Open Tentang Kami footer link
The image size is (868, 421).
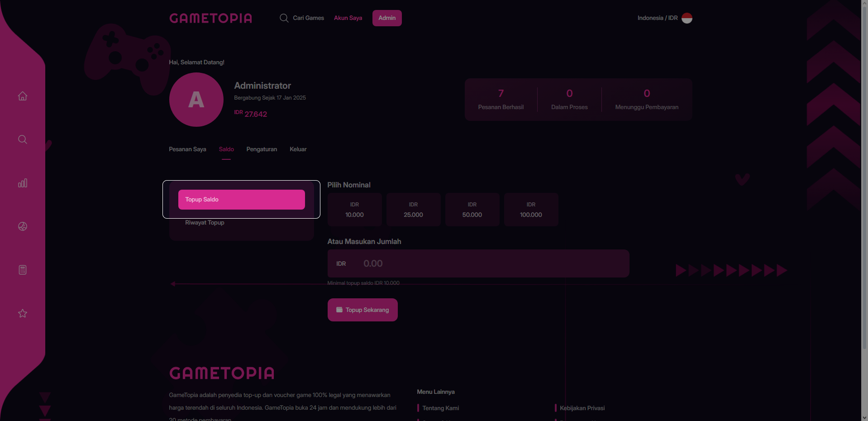coord(441,408)
